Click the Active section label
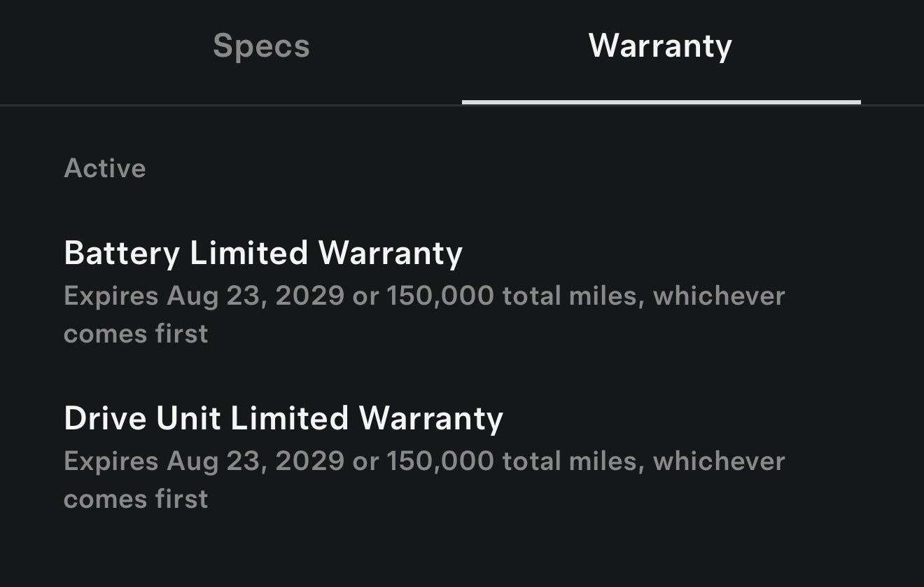 point(105,168)
